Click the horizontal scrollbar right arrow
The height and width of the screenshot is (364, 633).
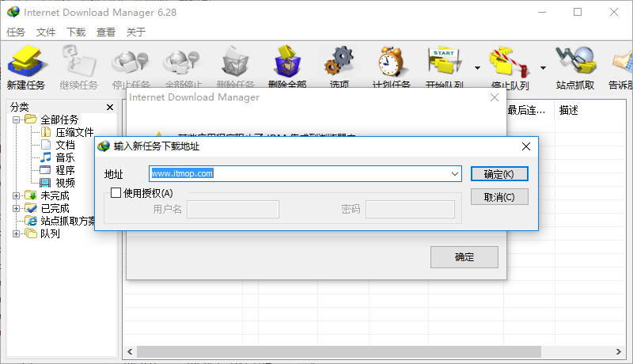tap(619, 351)
